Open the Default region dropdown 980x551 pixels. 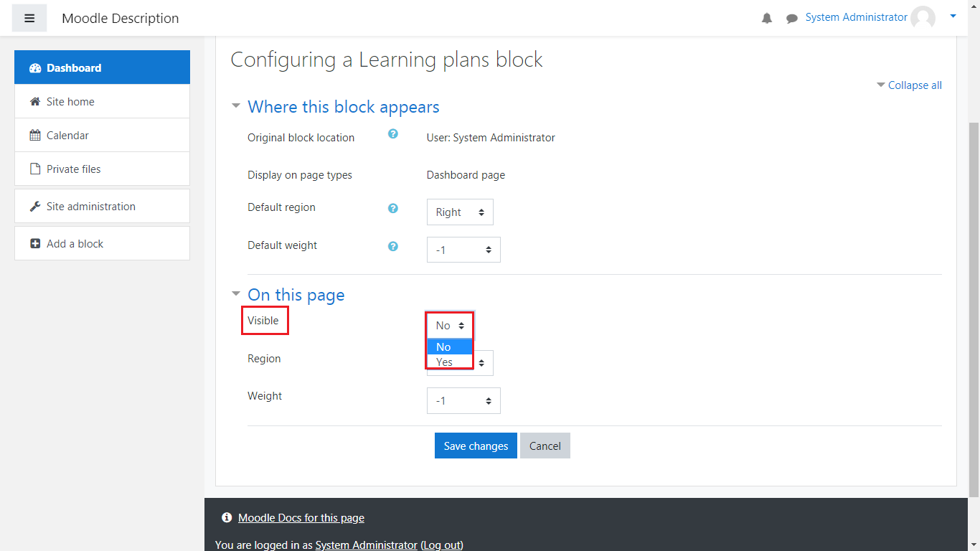(460, 212)
